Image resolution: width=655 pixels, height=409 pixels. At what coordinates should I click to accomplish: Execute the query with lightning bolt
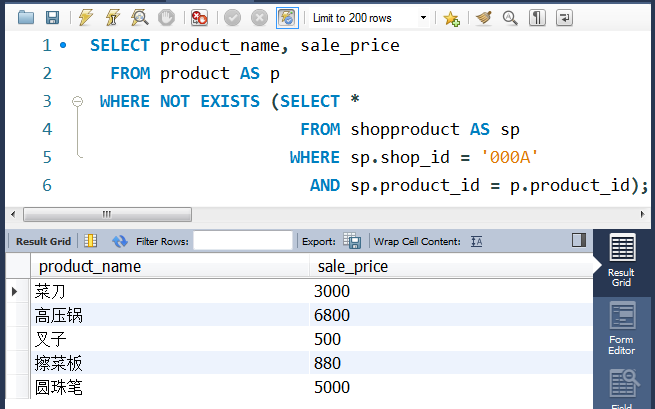coord(86,18)
